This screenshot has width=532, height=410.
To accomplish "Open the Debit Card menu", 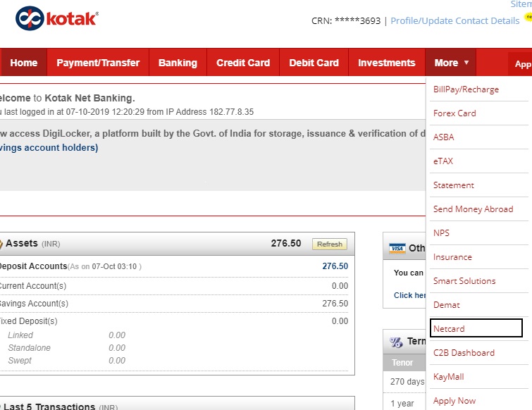I will pyautogui.click(x=314, y=63).
